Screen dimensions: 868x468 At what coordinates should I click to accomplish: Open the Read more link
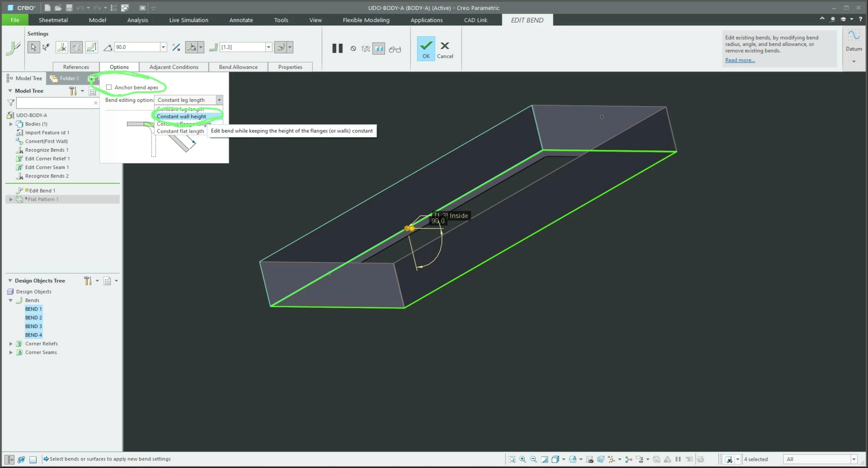[x=740, y=60]
